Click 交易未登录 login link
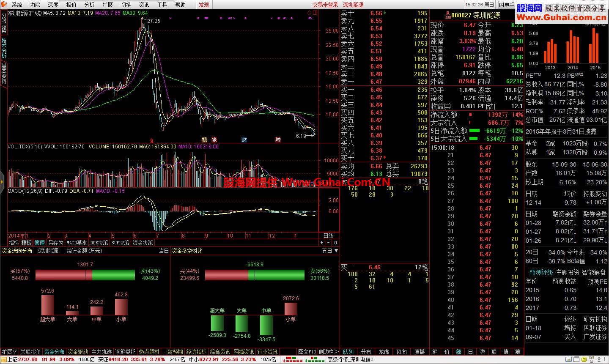Screen dimensions: 609x364 326,5
